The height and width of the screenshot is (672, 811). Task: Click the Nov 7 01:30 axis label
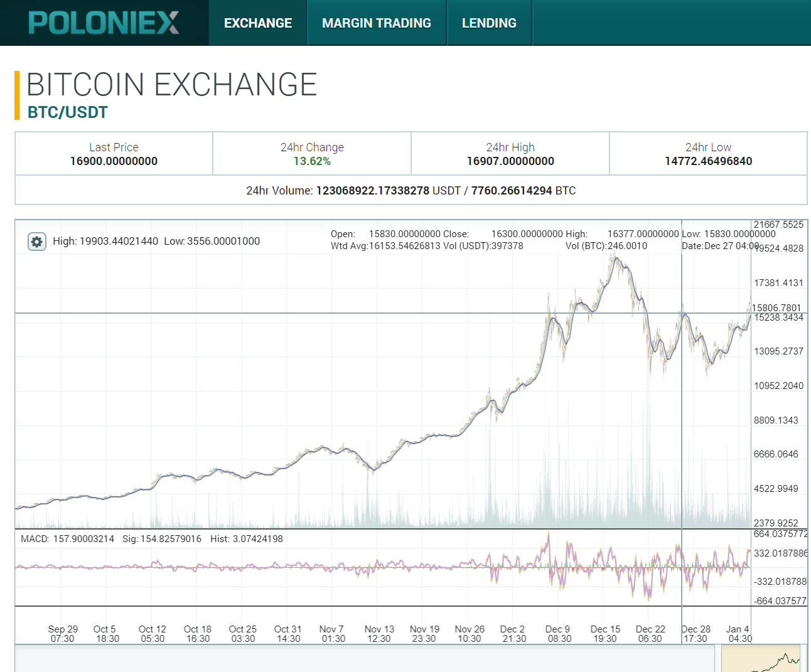pyautogui.click(x=333, y=634)
